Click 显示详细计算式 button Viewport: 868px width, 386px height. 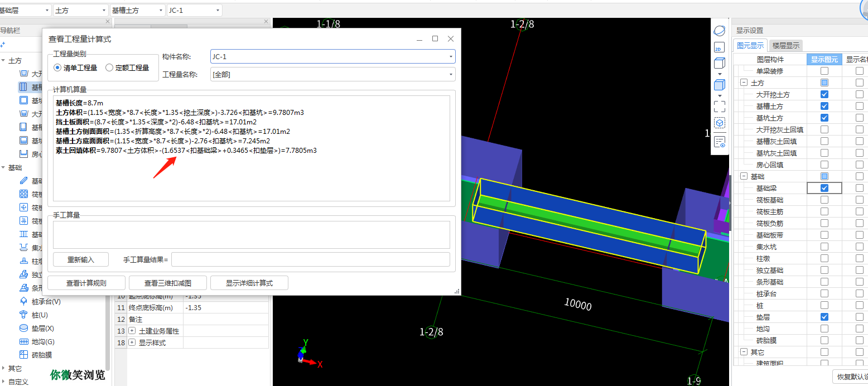249,283
